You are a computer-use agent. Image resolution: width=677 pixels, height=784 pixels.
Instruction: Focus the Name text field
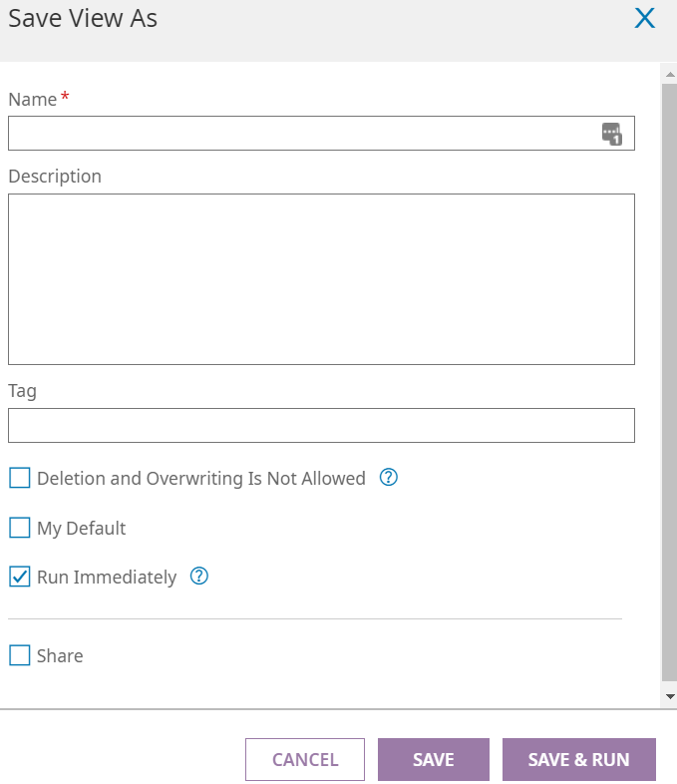click(x=299, y=134)
